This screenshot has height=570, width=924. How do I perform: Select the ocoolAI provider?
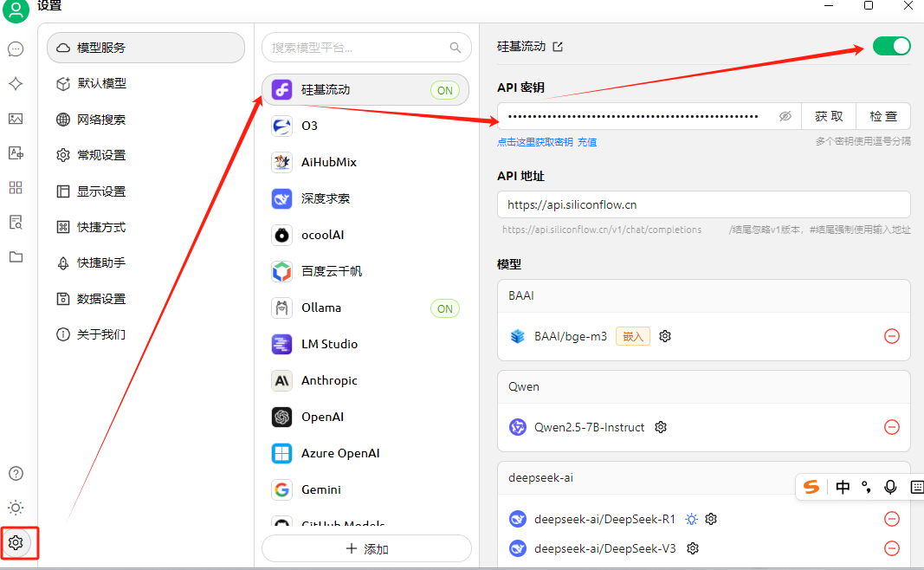click(365, 236)
